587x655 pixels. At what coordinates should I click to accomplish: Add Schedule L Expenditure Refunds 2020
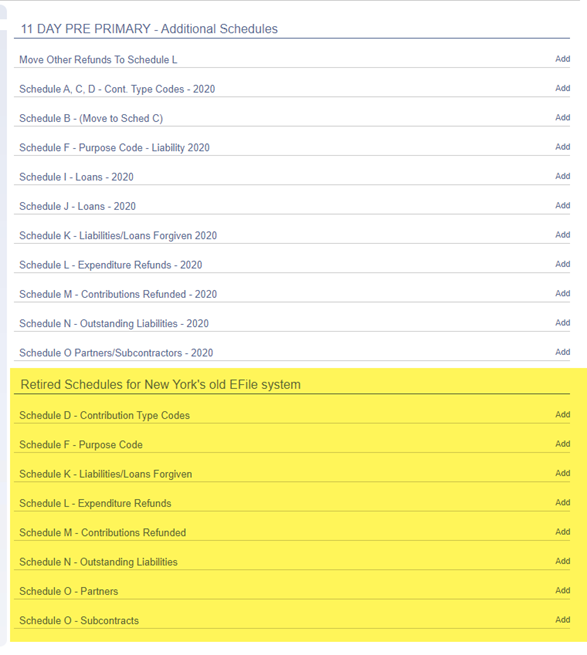(x=562, y=264)
